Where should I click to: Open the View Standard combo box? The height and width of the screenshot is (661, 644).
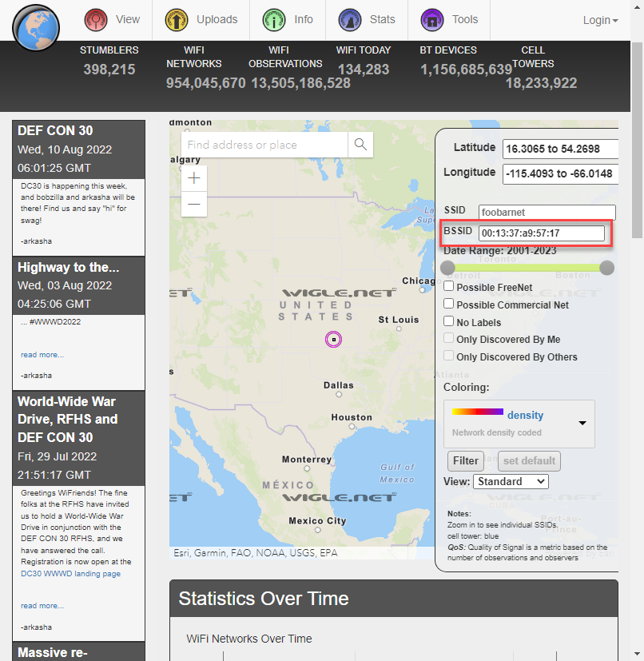coord(511,481)
